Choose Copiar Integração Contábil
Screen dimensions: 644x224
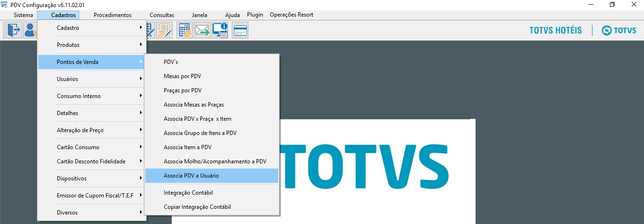point(212,207)
